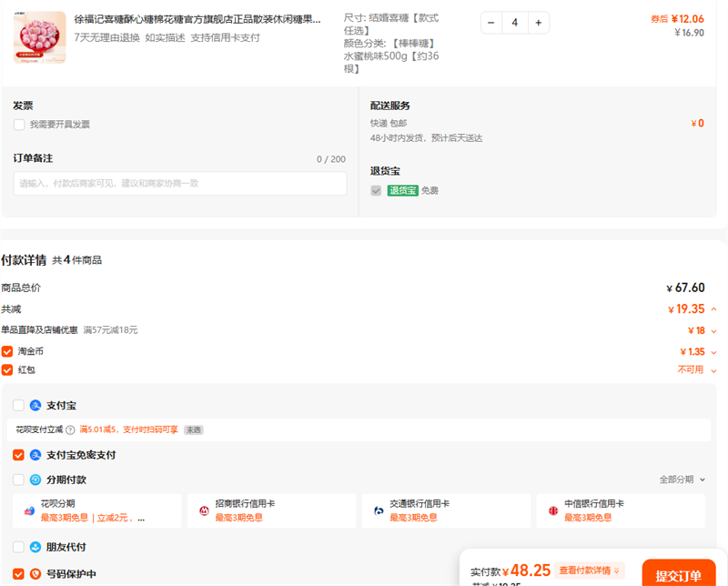Image resolution: width=728 pixels, height=586 pixels.
Task: Select the 花呗分期 installment option
Action: tap(96, 510)
